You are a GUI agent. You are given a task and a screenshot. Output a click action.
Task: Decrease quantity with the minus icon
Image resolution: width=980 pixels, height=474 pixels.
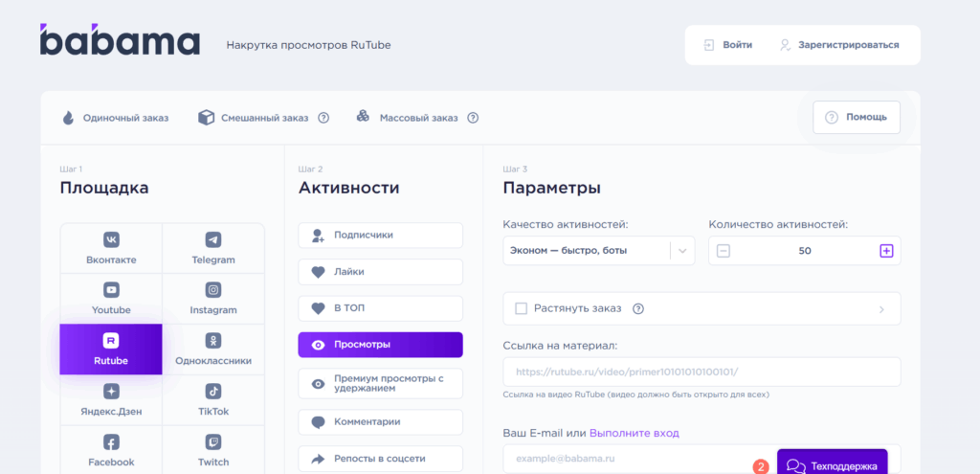pyautogui.click(x=724, y=251)
